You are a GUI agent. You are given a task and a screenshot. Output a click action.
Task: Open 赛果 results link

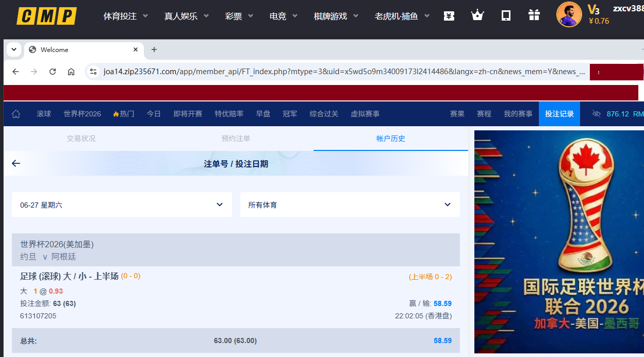pyautogui.click(x=457, y=114)
